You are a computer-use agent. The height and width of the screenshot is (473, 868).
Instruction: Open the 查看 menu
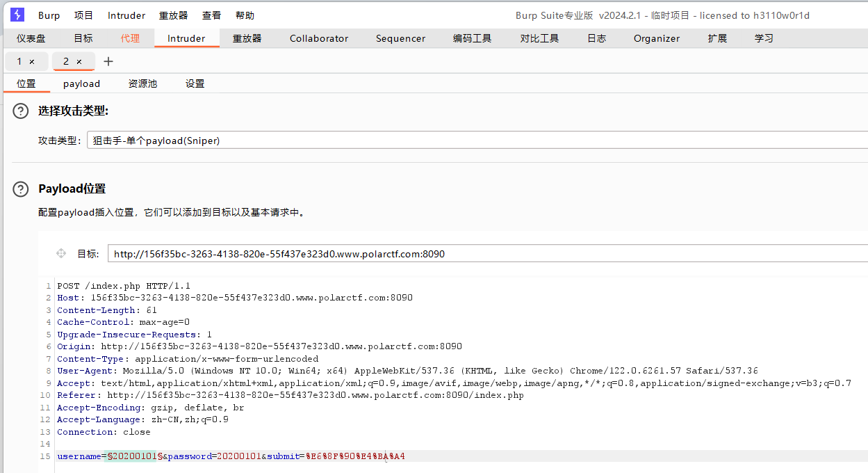(211, 15)
